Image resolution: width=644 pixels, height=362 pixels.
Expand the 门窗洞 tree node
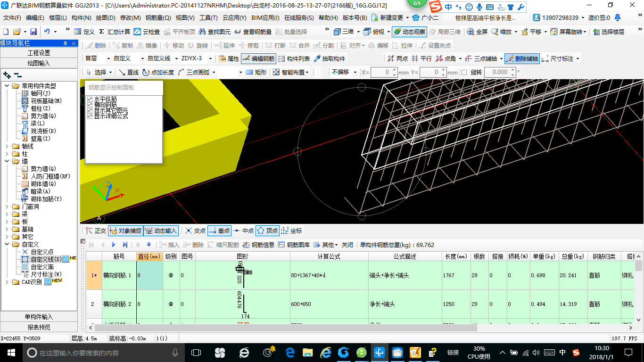click(7, 206)
